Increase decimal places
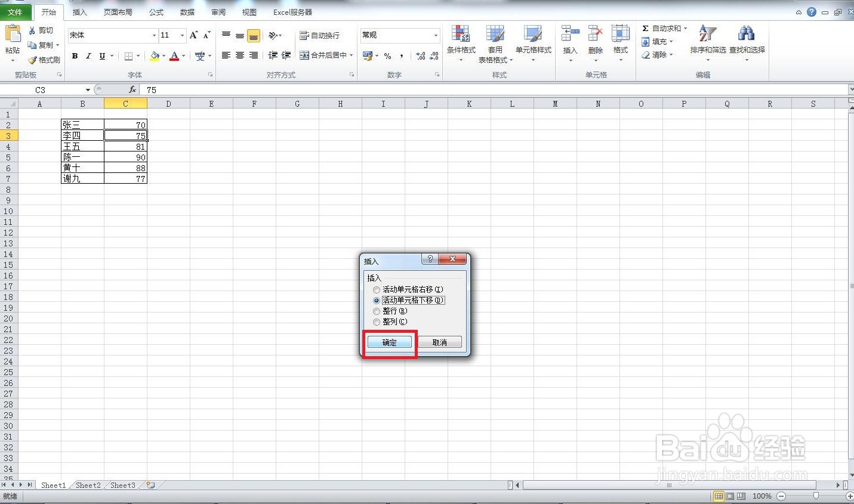This screenshot has height=504, width=854. point(421,56)
